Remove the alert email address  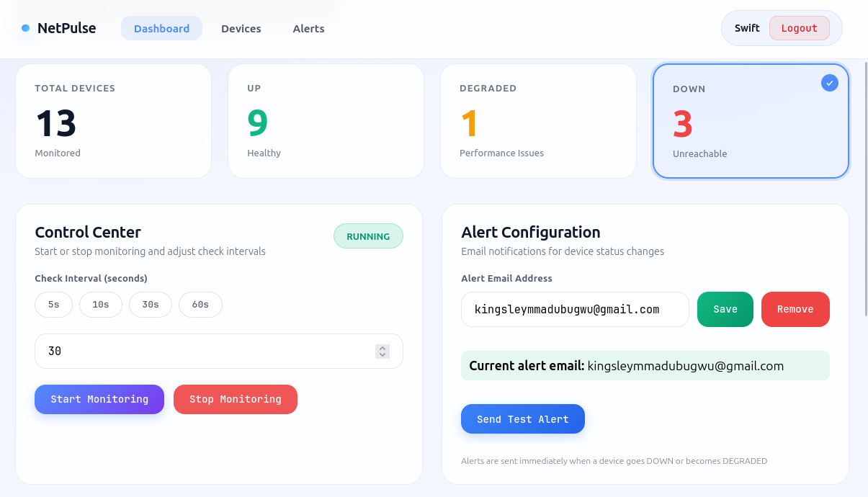coord(795,309)
